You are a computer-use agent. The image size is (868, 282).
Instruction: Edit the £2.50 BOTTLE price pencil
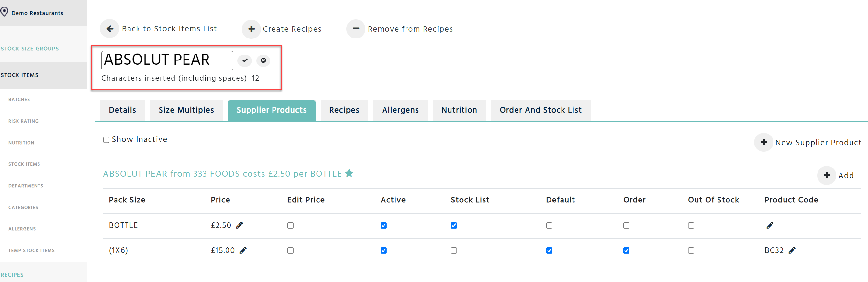(239, 225)
